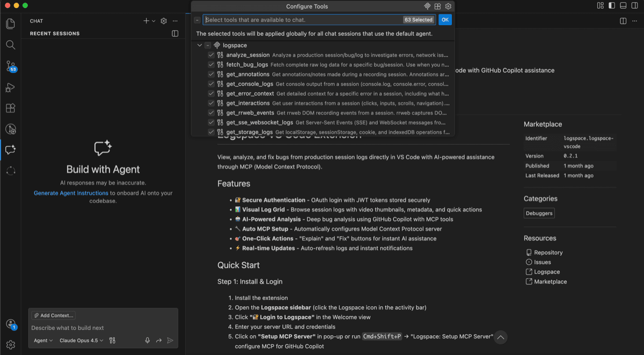This screenshot has height=355, width=644.
Task: Uncheck the get_error_context tool checkbox
Action: pos(211,93)
